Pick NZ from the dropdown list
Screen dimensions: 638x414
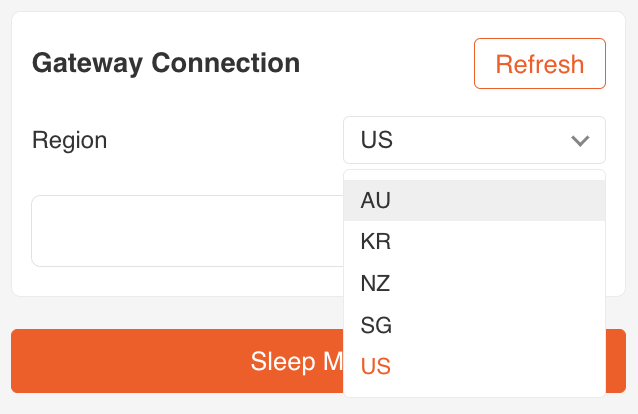[x=474, y=284]
